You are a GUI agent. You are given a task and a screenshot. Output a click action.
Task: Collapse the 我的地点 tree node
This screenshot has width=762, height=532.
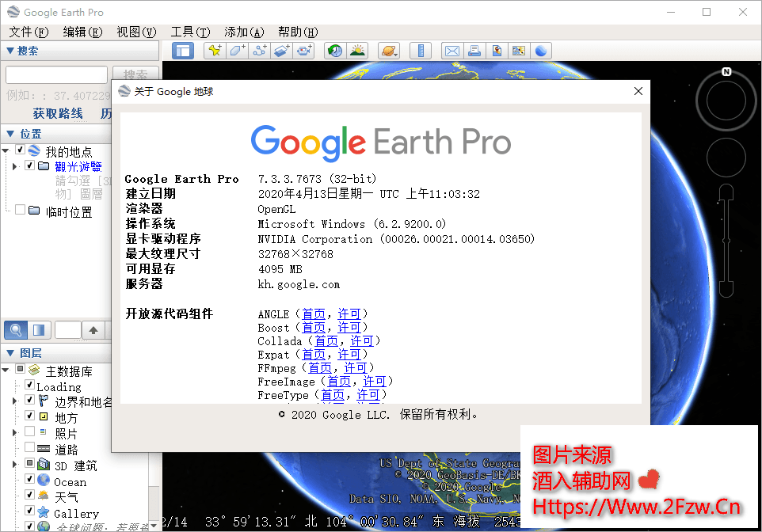pos(6,150)
